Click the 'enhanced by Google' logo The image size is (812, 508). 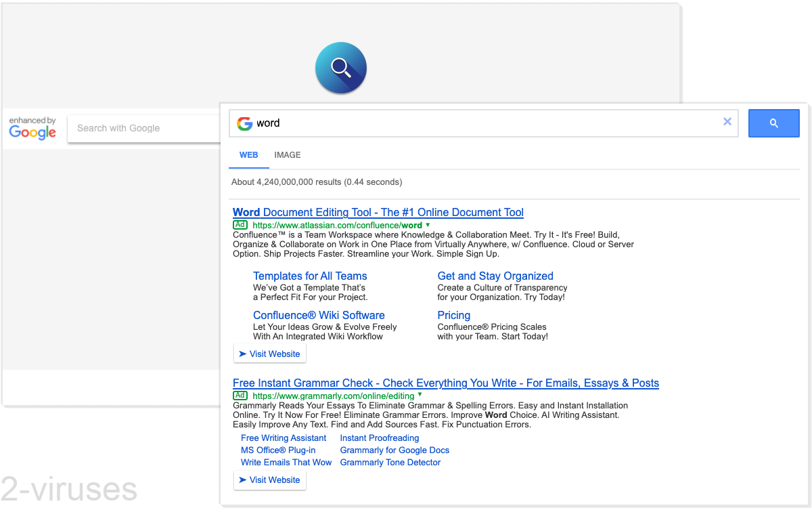[x=32, y=128]
